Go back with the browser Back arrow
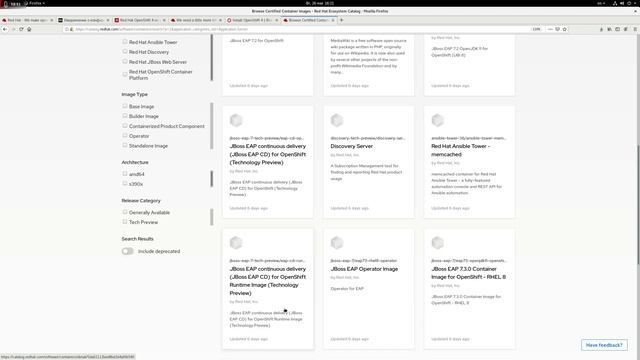The height and width of the screenshot is (360, 640). (5, 29)
